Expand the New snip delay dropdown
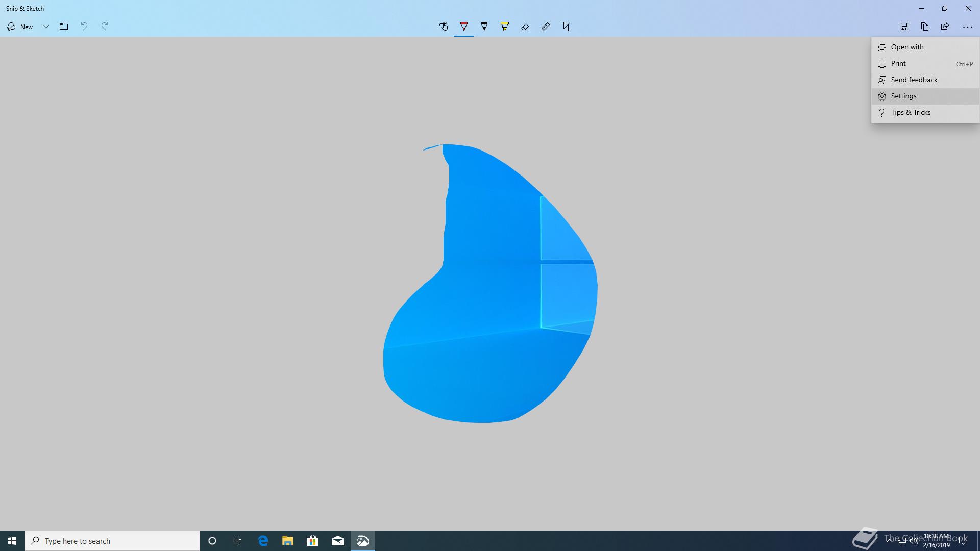Image resolution: width=980 pixels, height=551 pixels. pyautogui.click(x=46, y=27)
